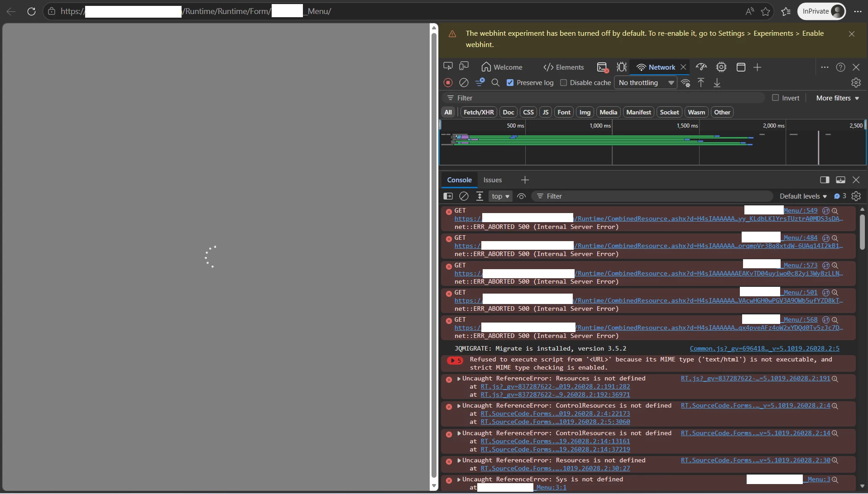Clear the network log
The width and height of the screenshot is (868, 494).
(x=464, y=82)
